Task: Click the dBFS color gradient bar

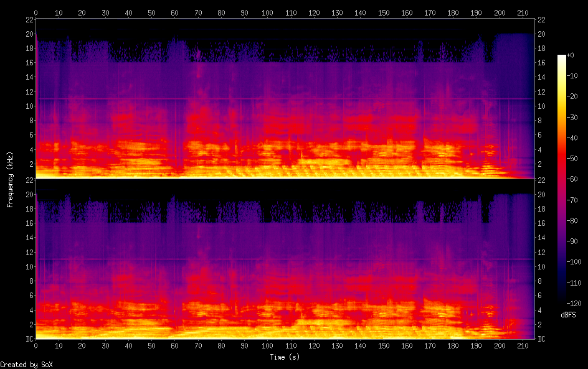Action: [x=562, y=179]
